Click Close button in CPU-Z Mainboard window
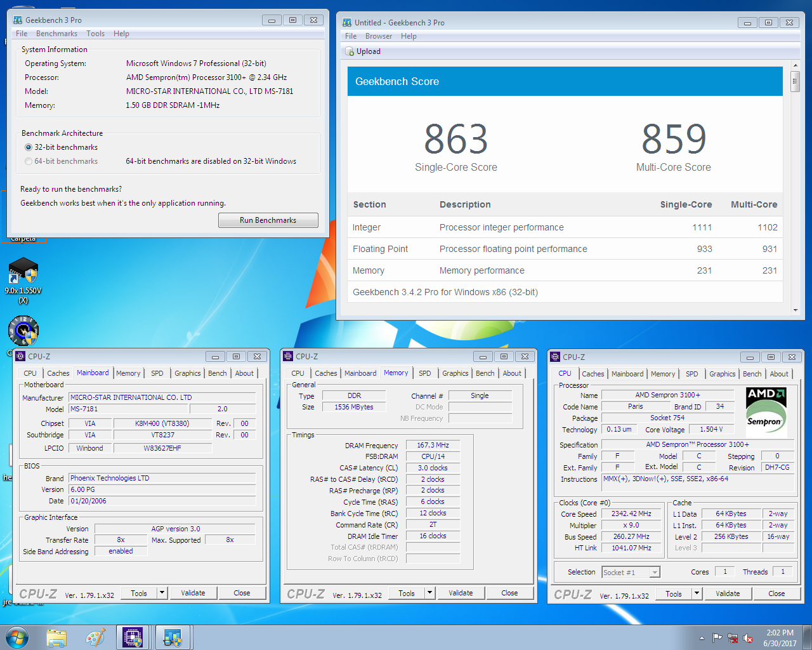 pyautogui.click(x=242, y=593)
